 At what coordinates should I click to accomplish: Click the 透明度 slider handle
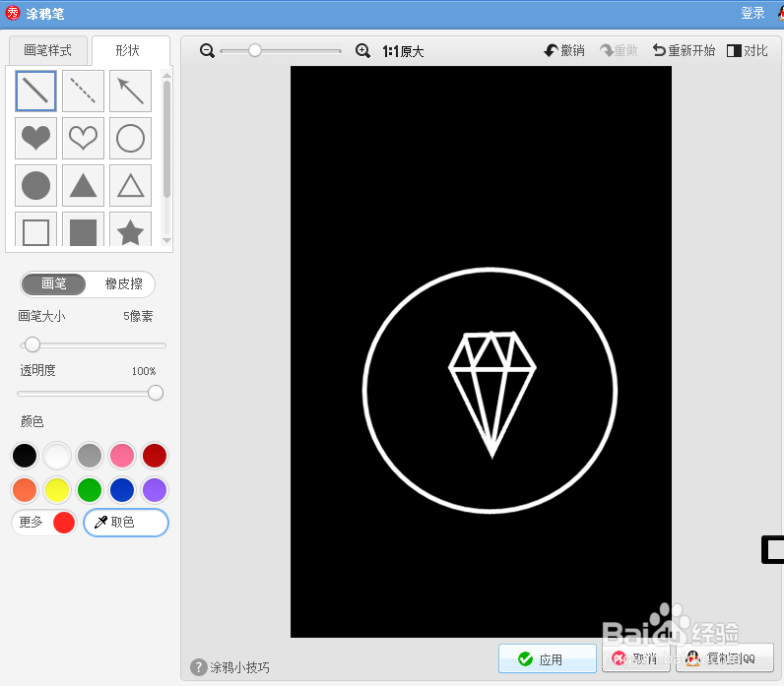156,393
